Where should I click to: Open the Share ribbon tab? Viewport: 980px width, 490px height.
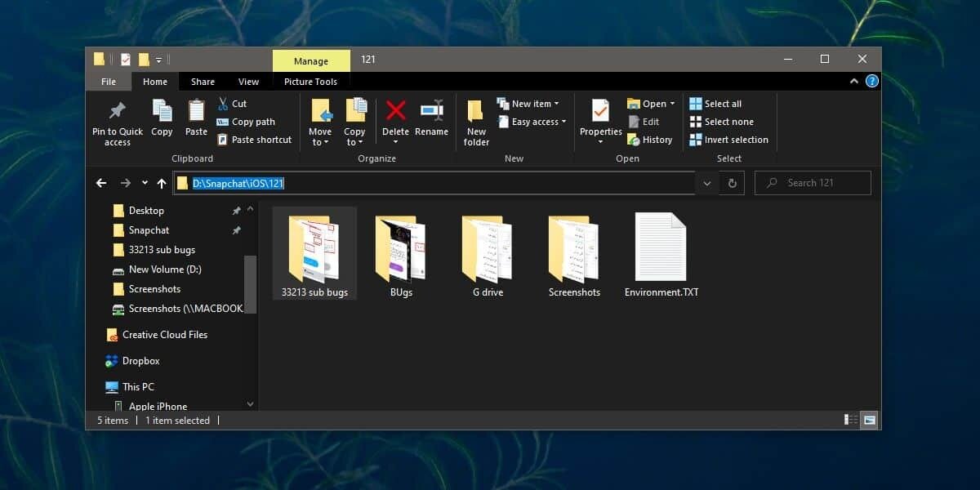(203, 82)
